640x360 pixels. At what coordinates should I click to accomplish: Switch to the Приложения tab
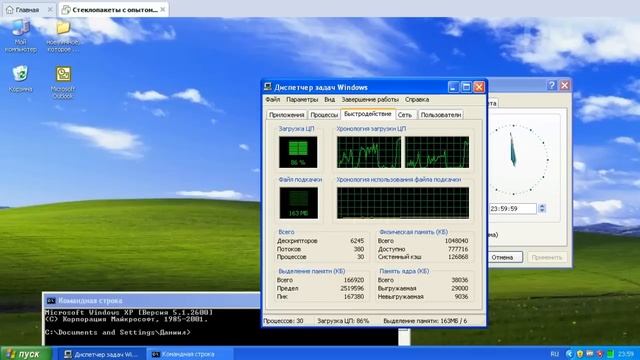coord(287,115)
